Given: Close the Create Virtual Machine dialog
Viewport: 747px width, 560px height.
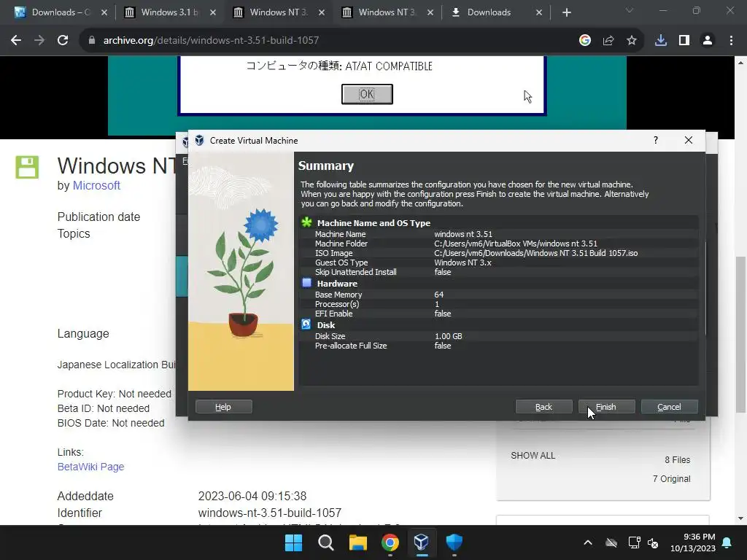Looking at the screenshot, I should [x=689, y=140].
